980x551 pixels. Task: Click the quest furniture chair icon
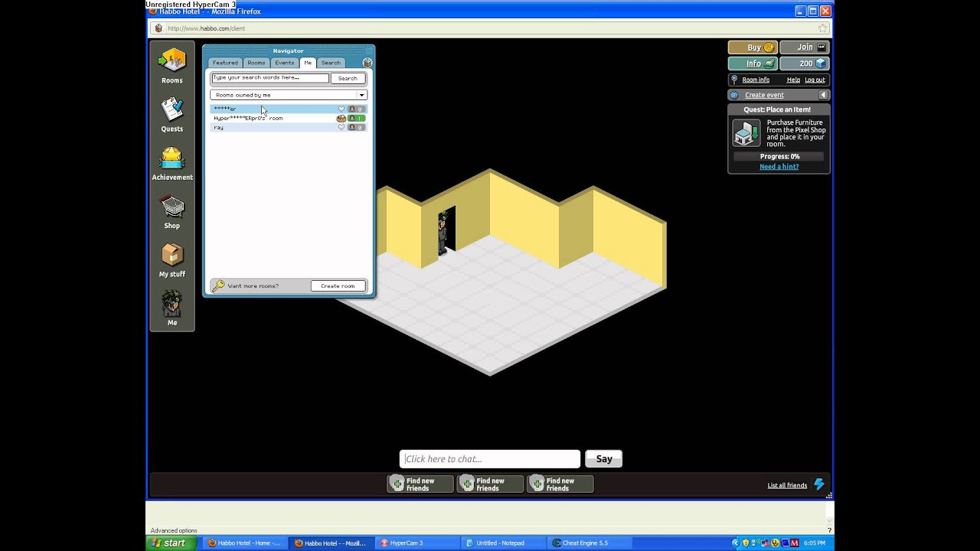coord(746,133)
